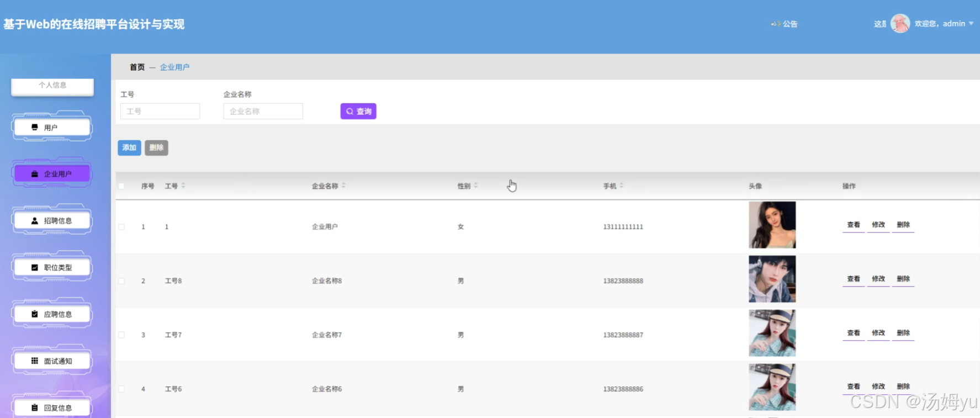Open the 应聘信息 menu item
This screenshot has height=418, width=980.
pyautogui.click(x=52, y=314)
